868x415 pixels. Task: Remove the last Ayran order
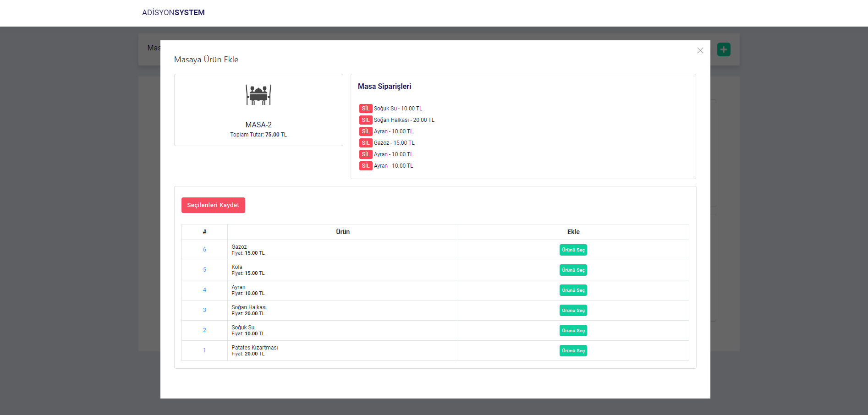tap(365, 166)
